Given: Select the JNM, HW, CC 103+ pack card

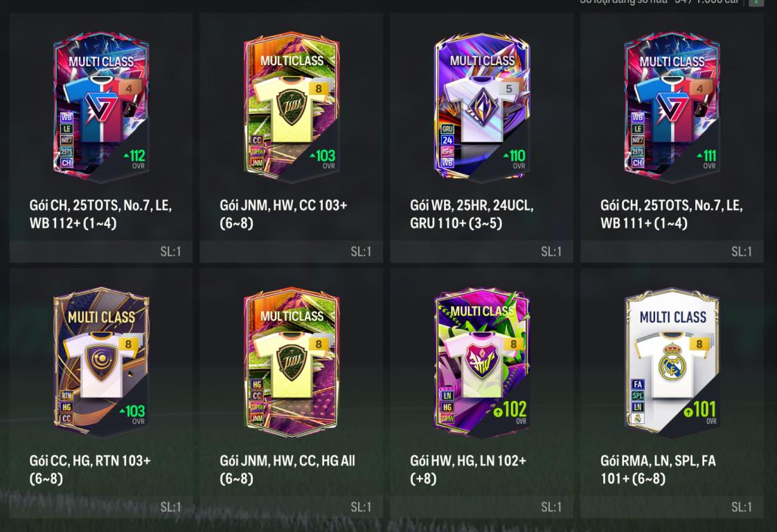Looking at the screenshot, I should tap(292, 137).
